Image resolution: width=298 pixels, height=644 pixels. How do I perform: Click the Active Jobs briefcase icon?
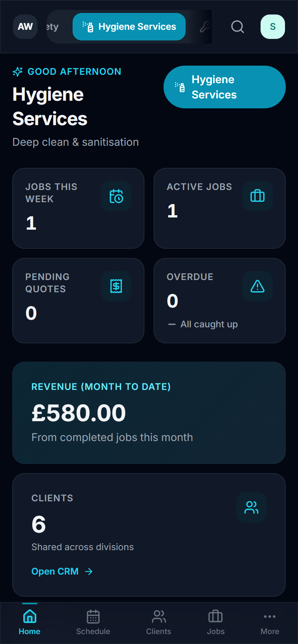257,196
